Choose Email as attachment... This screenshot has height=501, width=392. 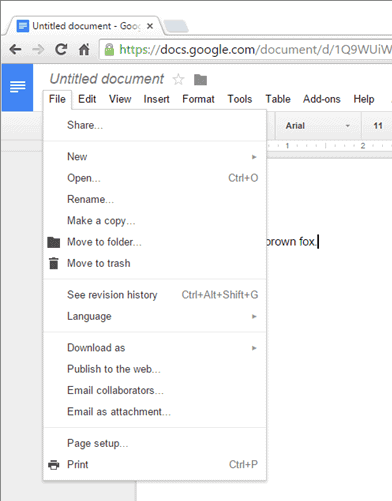[x=155, y=412]
